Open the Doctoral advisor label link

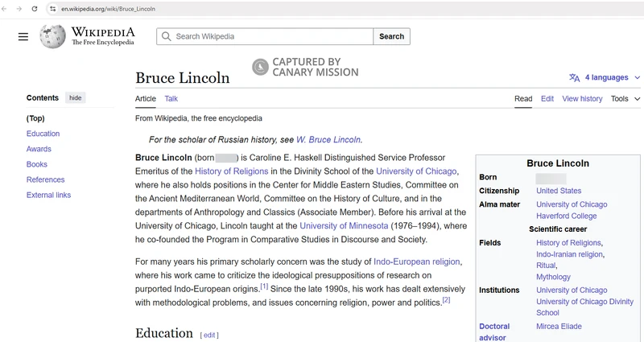[494, 332]
